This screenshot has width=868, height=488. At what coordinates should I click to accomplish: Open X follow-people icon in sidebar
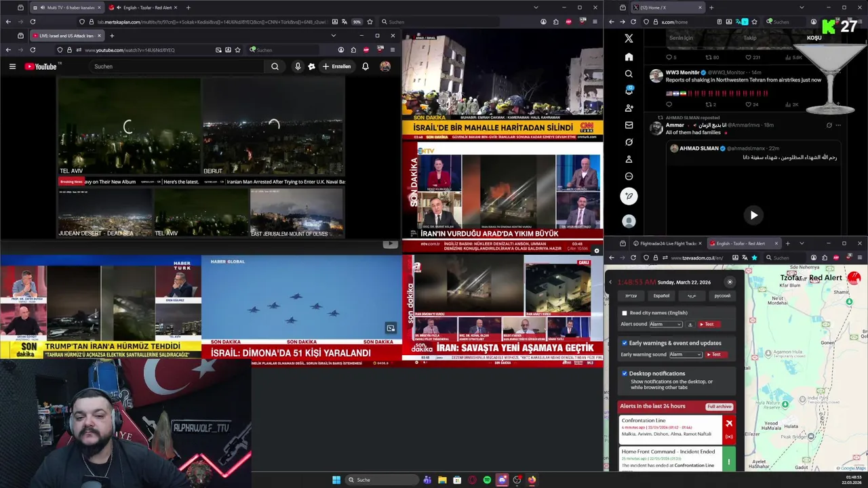coord(629,108)
